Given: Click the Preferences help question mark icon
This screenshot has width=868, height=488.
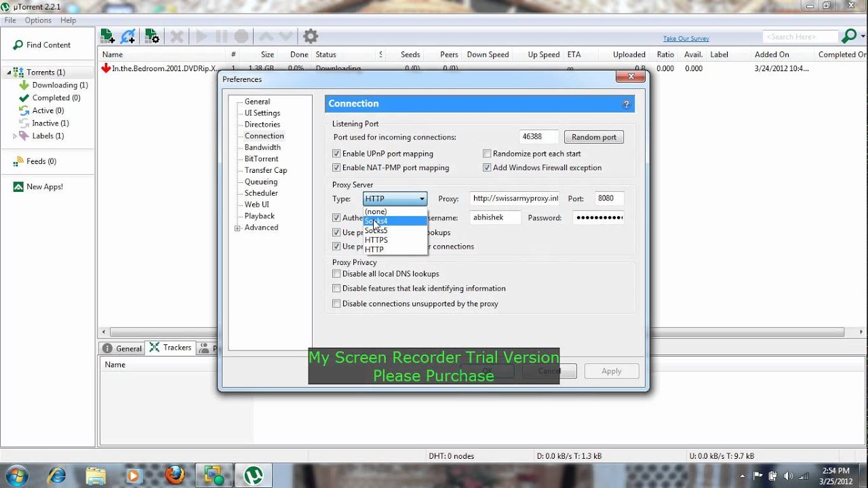Looking at the screenshot, I should point(627,104).
